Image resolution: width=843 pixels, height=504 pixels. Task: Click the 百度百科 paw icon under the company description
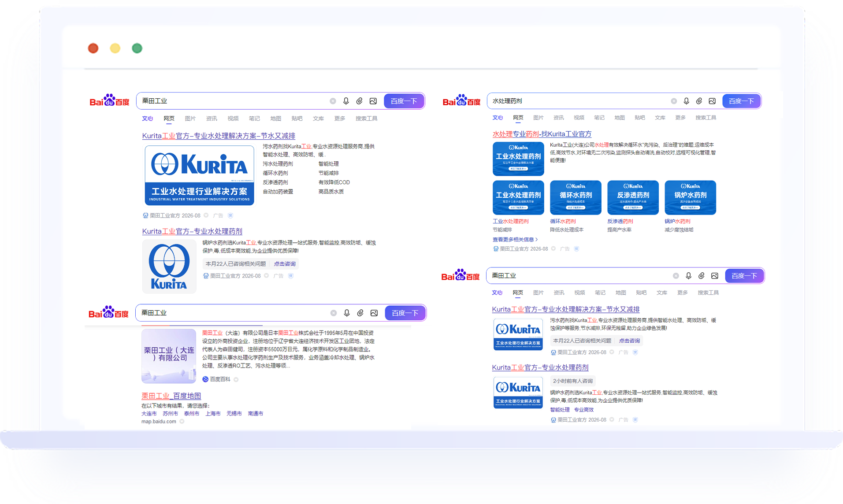click(x=205, y=379)
